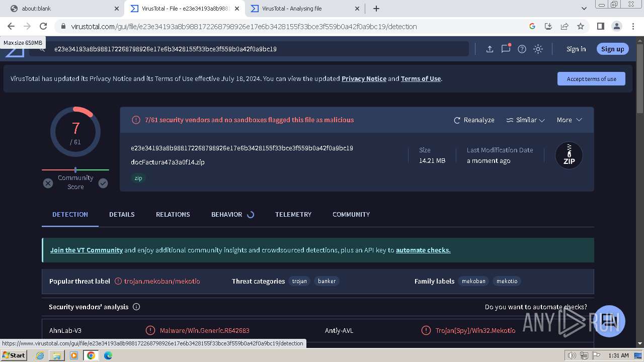Switch to the RELATIONS tab
The width and height of the screenshot is (644, 362).
173,214
